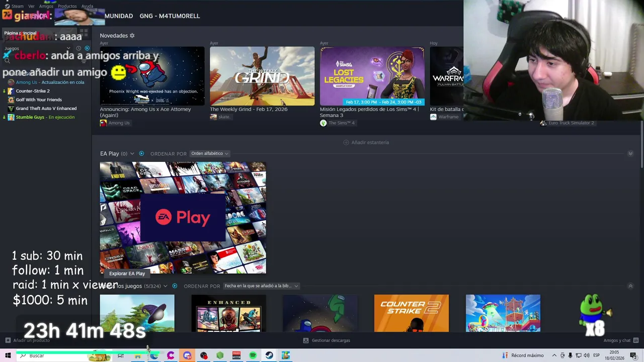
Task: Toggle ready-to-play filter in sidebar
Action: 87,48
